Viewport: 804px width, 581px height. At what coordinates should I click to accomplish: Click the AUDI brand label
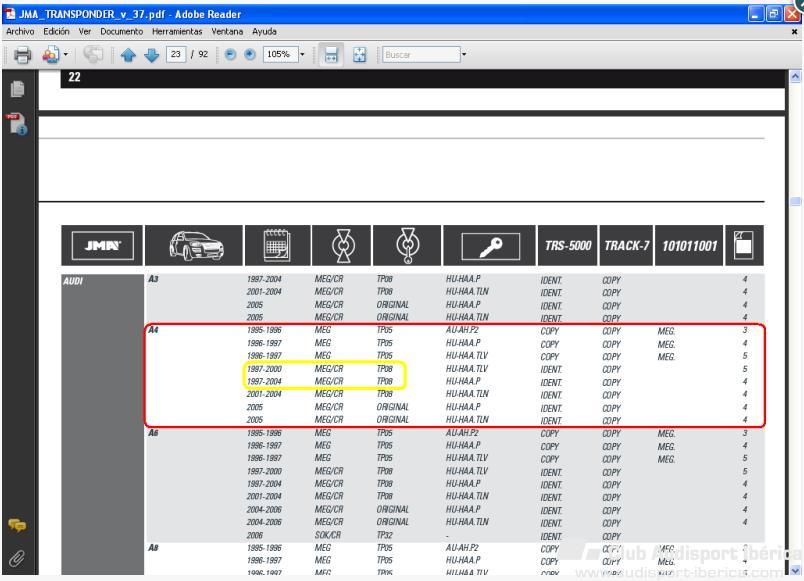click(73, 281)
